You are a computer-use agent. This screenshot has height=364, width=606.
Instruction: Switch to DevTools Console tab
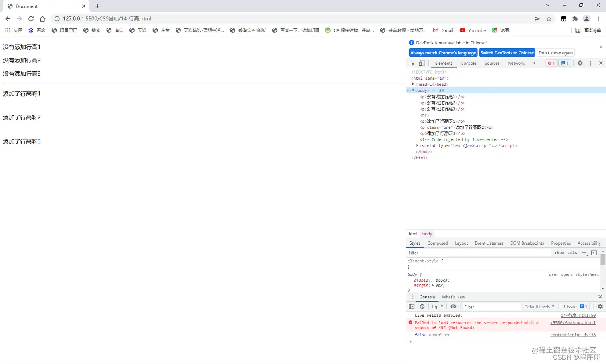(x=469, y=63)
